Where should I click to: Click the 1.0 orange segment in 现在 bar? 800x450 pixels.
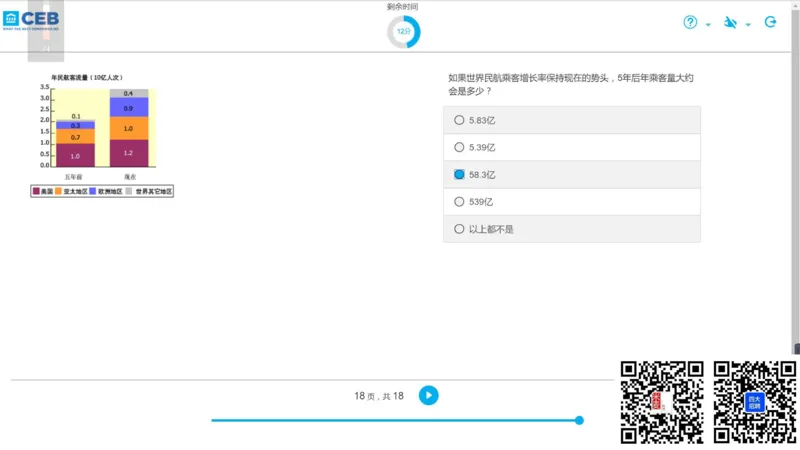pyautogui.click(x=129, y=129)
